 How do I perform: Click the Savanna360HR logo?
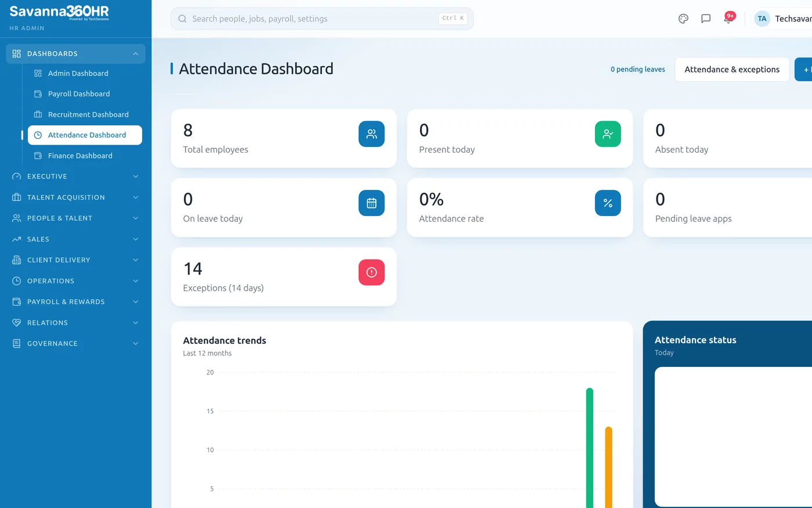click(x=59, y=12)
